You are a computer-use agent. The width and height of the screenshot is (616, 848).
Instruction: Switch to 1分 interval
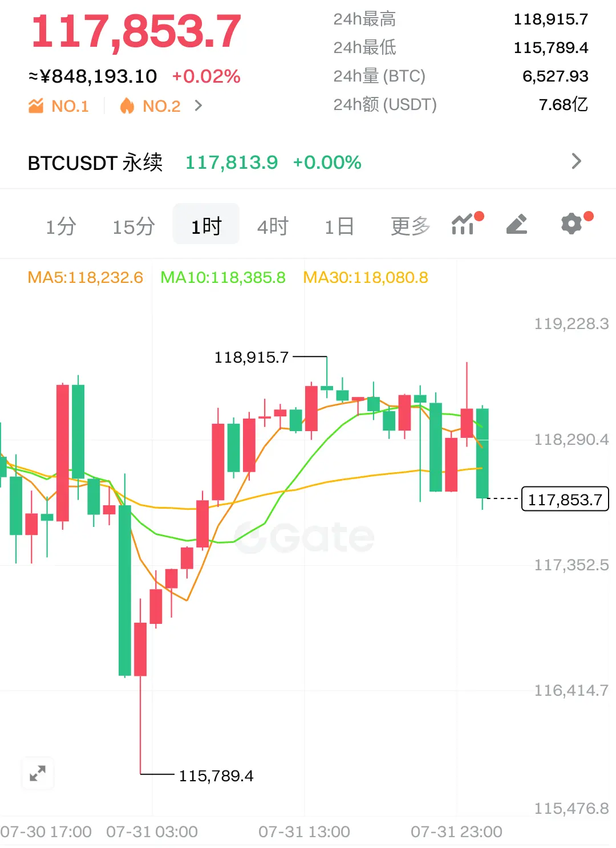coord(61,226)
